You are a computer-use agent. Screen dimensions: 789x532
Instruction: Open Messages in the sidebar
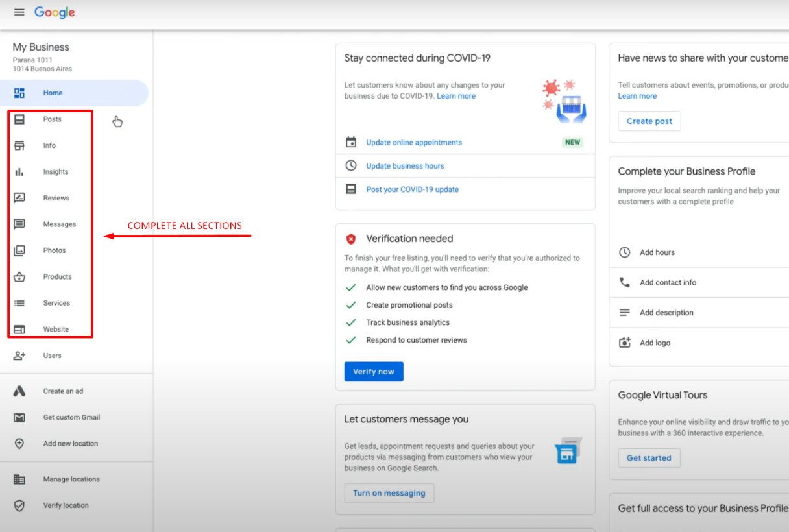60,224
